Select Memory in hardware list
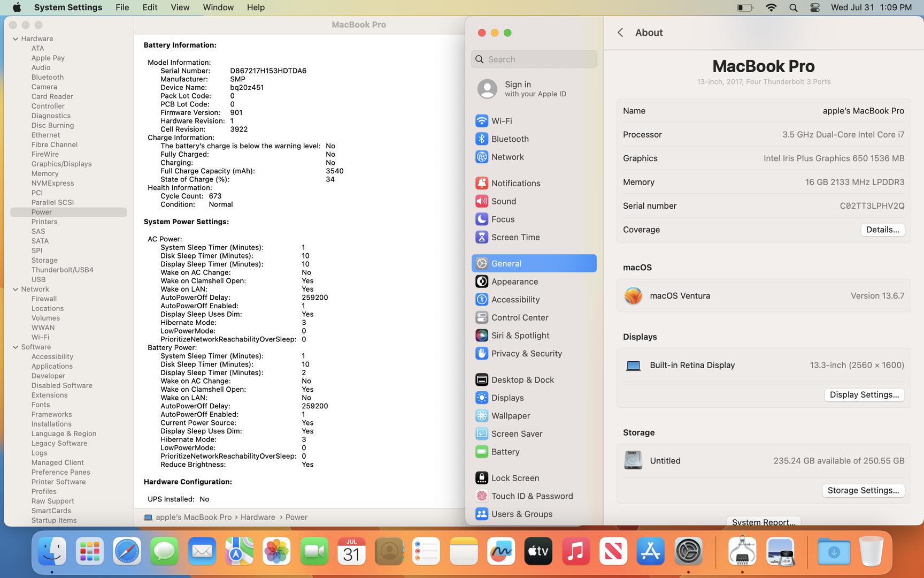Viewport: 924px width, 578px height. click(x=45, y=173)
